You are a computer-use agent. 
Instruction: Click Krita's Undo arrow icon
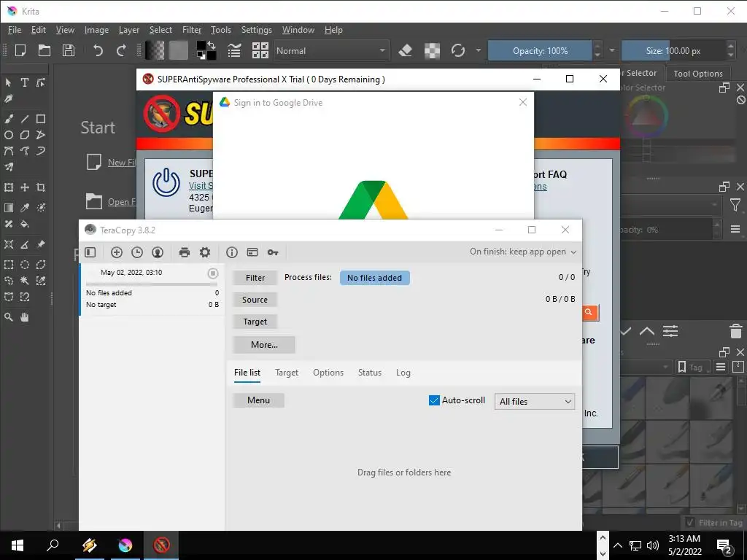tap(98, 50)
